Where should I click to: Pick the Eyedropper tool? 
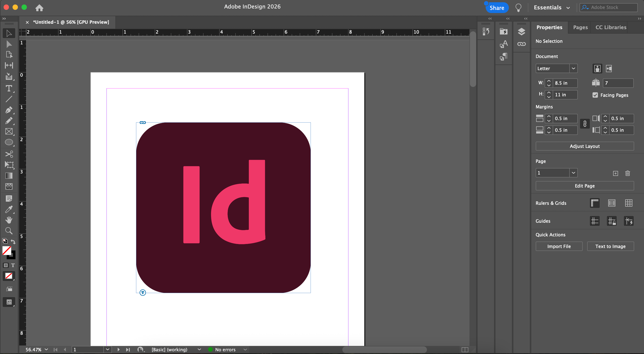click(9, 209)
